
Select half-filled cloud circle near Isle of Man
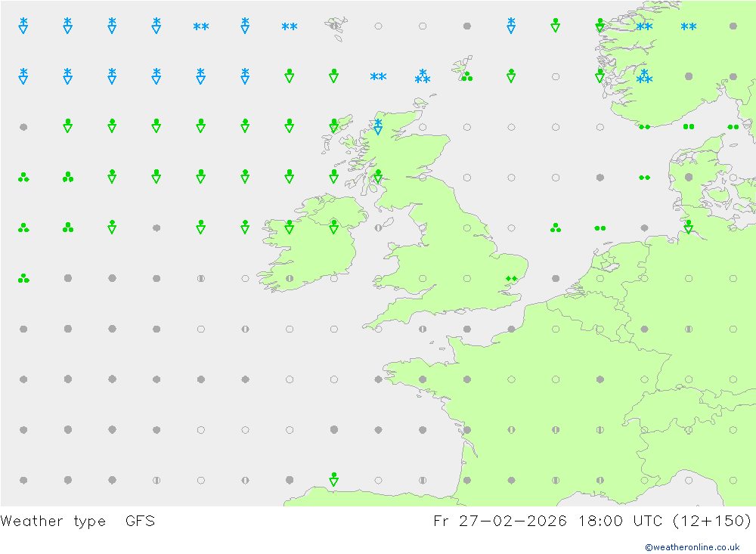pos(378,227)
